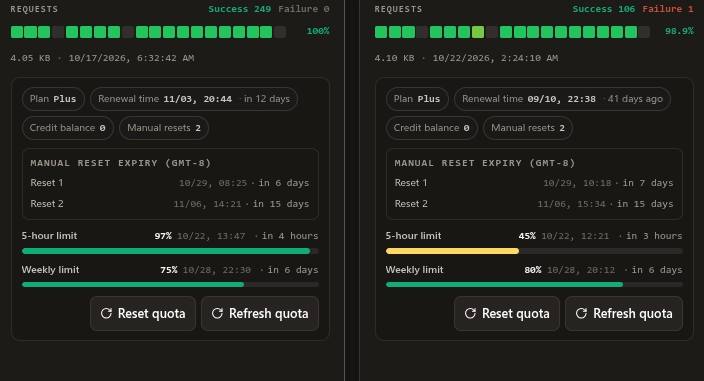Click Refresh quota in the left card

pyautogui.click(x=260, y=313)
